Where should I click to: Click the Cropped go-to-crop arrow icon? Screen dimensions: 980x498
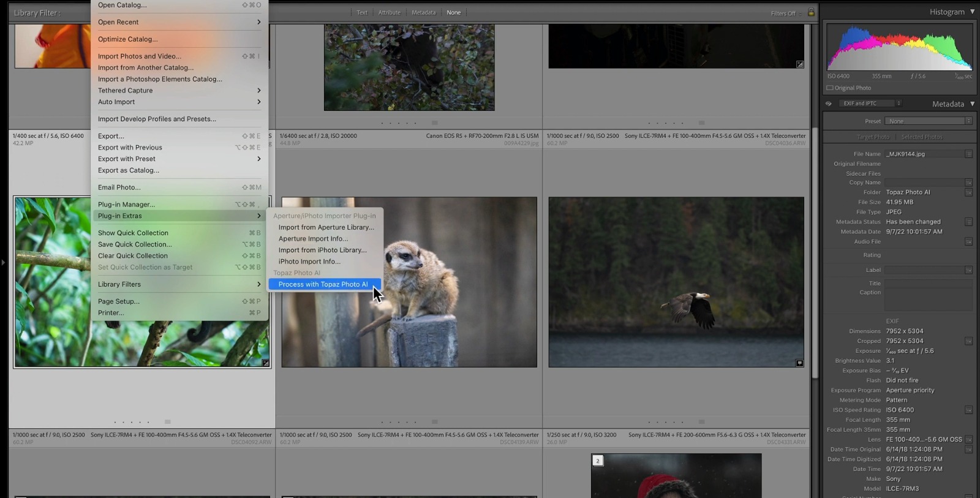pos(968,341)
